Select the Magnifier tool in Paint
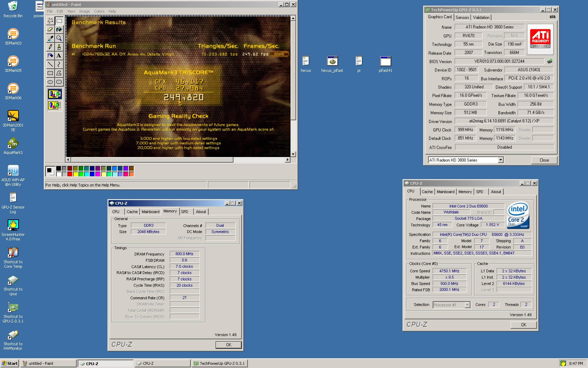Screen dimensions: 588x368 (x=59, y=38)
